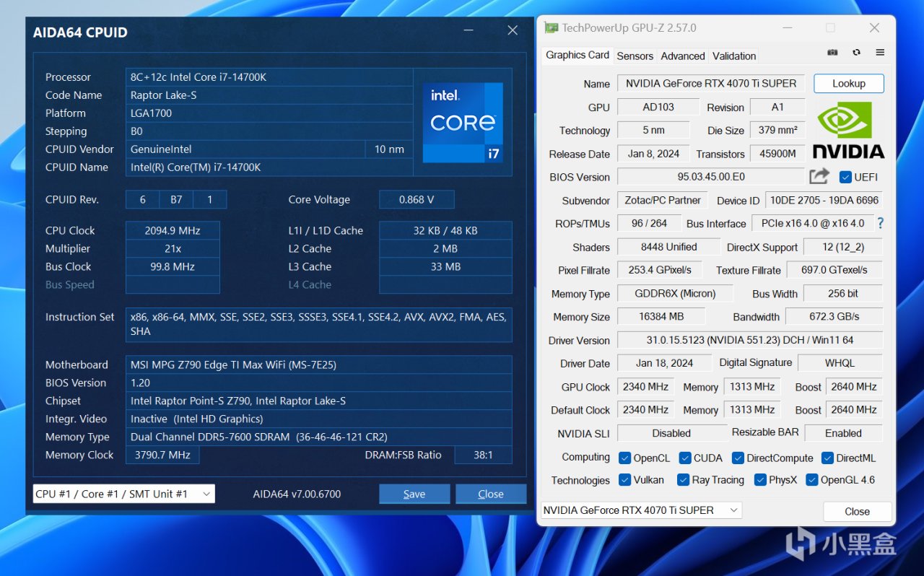Toggle the DirectML checkbox

click(827, 458)
